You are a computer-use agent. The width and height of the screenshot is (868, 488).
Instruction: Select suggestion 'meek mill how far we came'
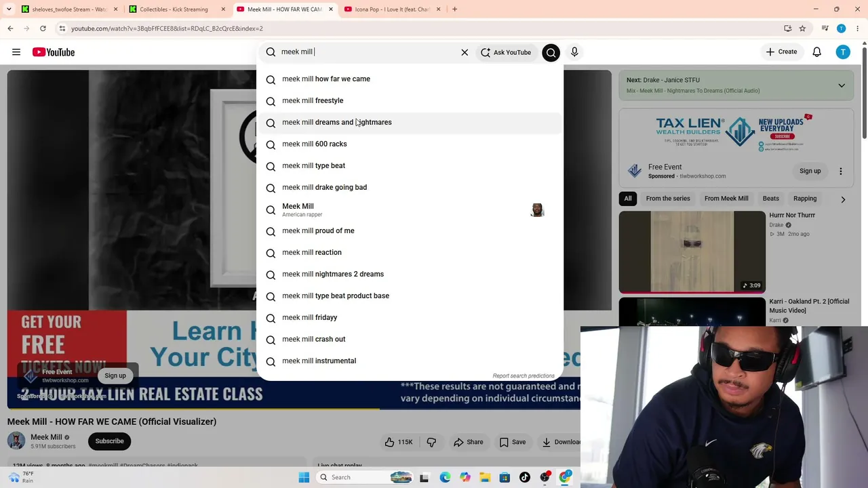pos(410,79)
